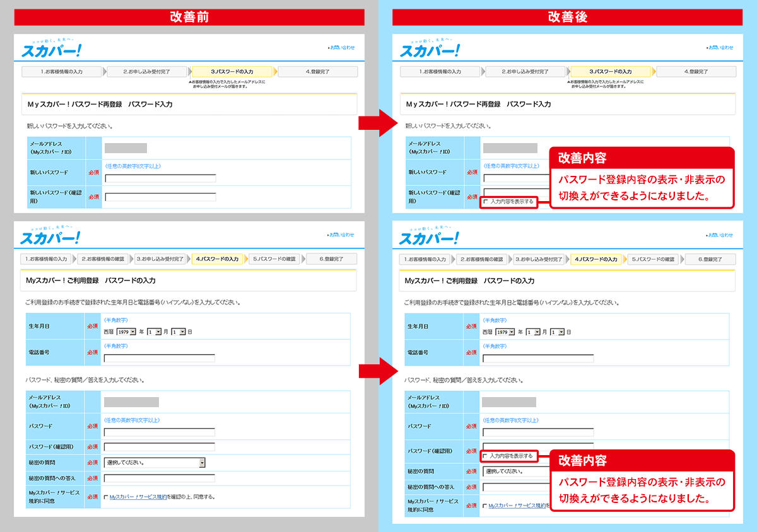The width and height of the screenshot is (757, 532).
Task: Open birth day dropdown on 改善前 ご利用登録 form
Action: (x=178, y=332)
